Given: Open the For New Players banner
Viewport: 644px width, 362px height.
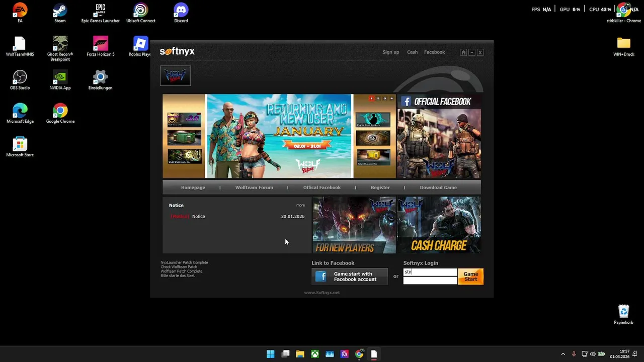Looking at the screenshot, I should point(354,225).
